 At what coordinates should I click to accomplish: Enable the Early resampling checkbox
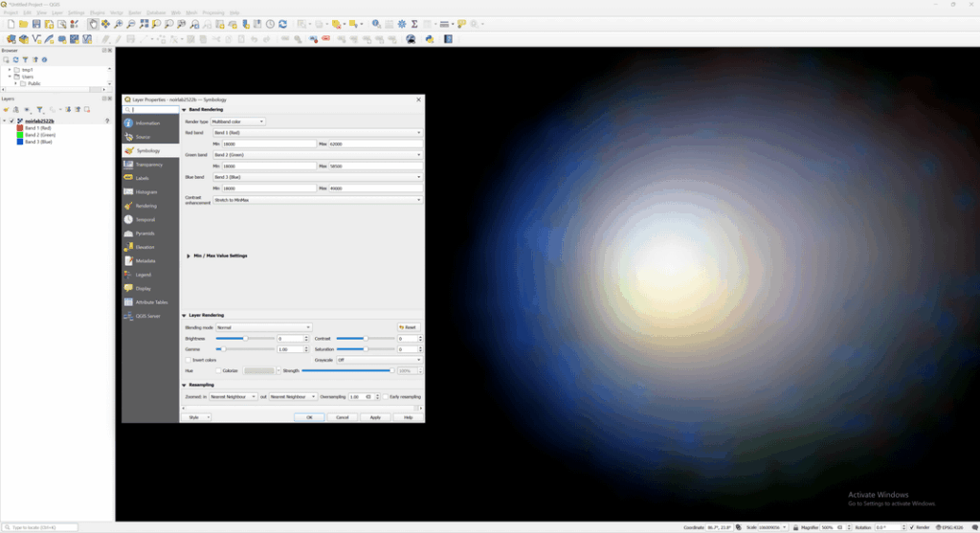[386, 397]
